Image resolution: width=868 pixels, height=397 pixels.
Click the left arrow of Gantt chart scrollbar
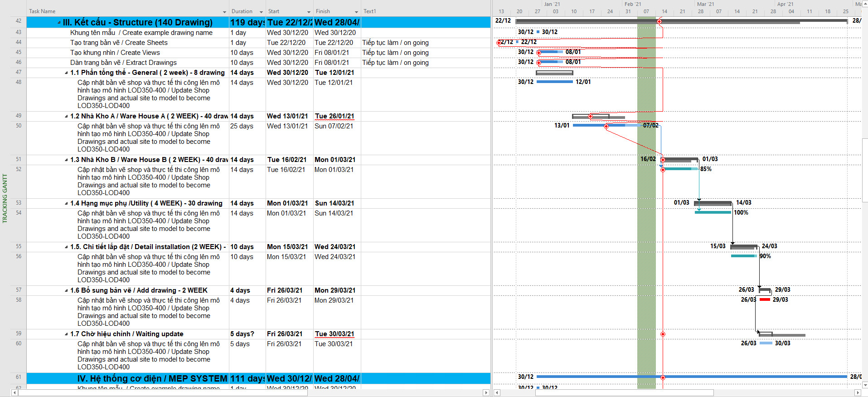click(497, 392)
